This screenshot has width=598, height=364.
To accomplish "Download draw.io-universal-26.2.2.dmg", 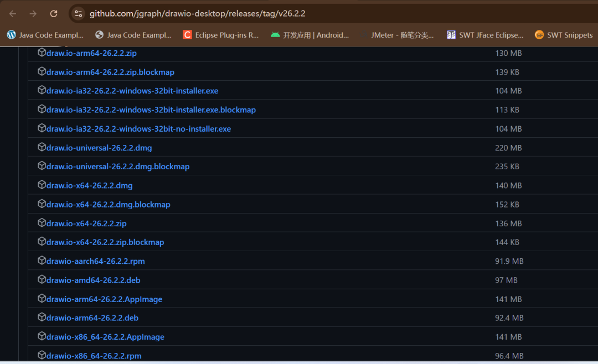I will click(x=99, y=148).
